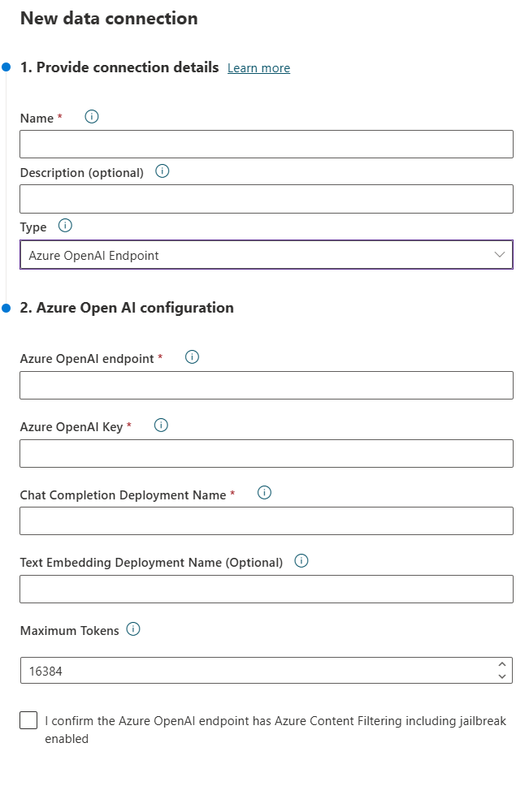
Task: Open the Learn more link
Action: 258,68
